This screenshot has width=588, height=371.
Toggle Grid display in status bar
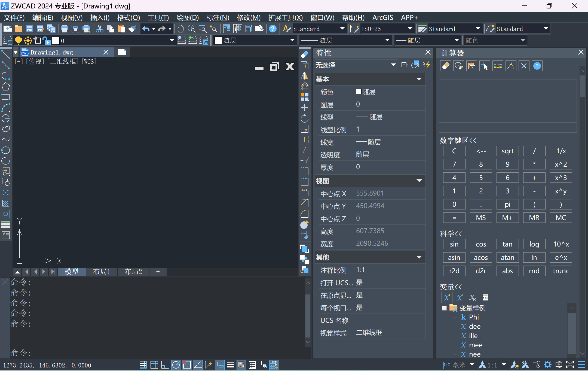click(x=154, y=365)
